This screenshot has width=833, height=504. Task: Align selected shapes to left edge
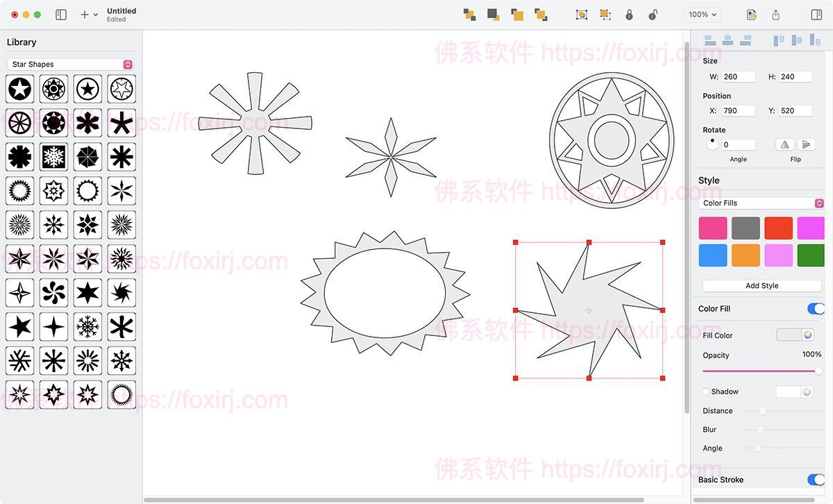(710, 40)
